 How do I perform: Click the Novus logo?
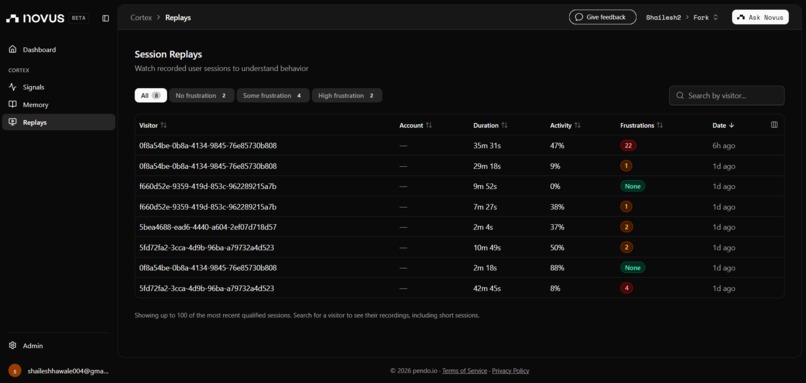(x=35, y=18)
